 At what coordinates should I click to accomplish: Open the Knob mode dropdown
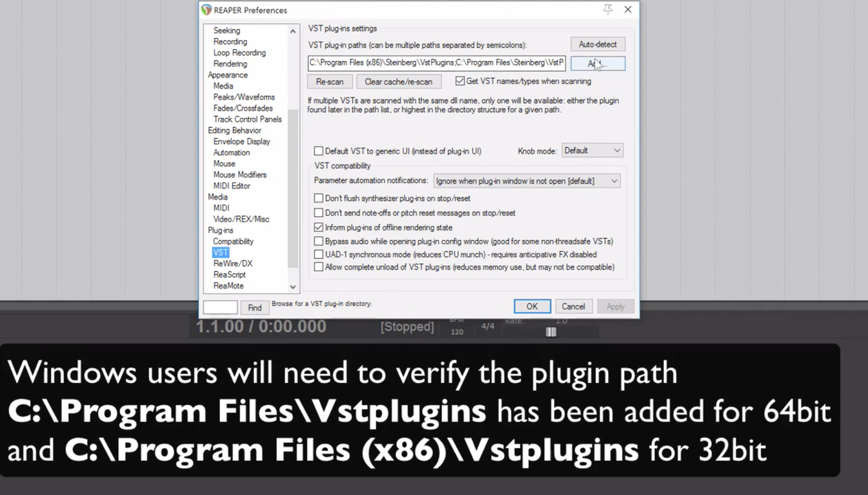pyautogui.click(x=592, y=150)
